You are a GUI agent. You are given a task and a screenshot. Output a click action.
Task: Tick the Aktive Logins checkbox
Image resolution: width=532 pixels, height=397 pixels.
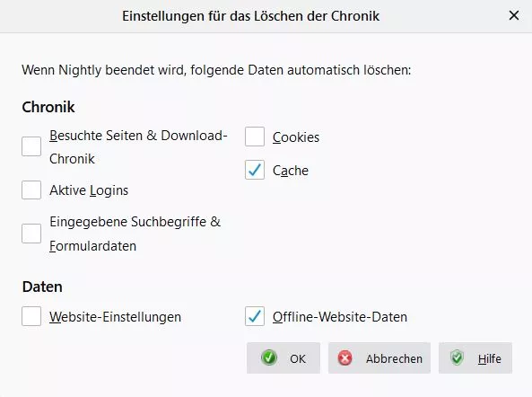click(31, 190)
